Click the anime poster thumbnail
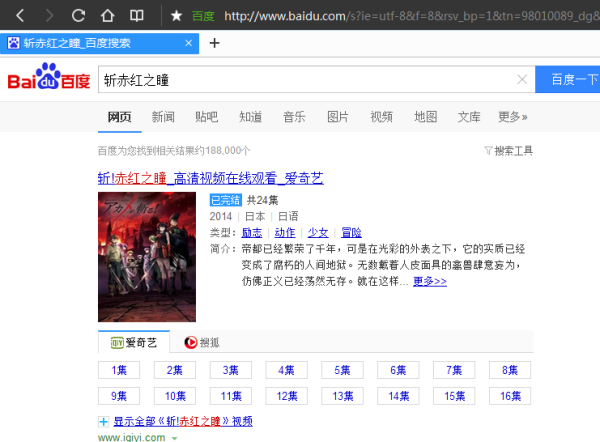Screen dimensions: 600x442 tap(147, 257)
